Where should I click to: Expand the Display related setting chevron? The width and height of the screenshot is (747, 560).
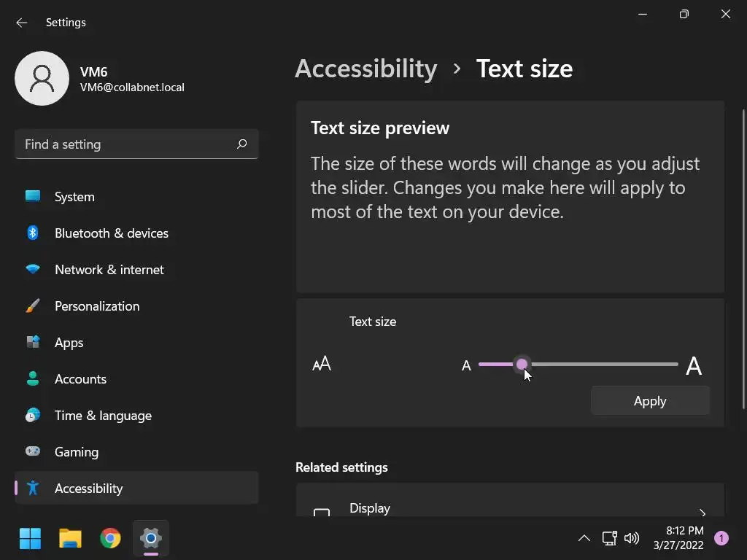(703, 513)
